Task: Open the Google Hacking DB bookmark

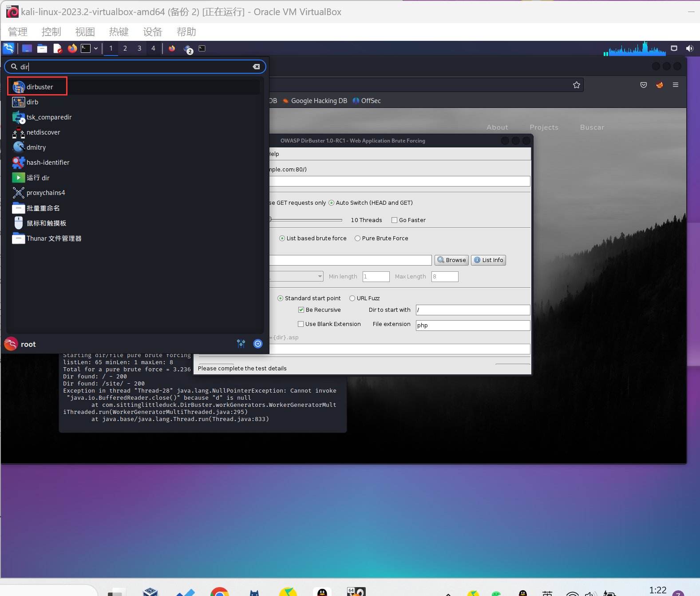Action: (x=315, y=101)
